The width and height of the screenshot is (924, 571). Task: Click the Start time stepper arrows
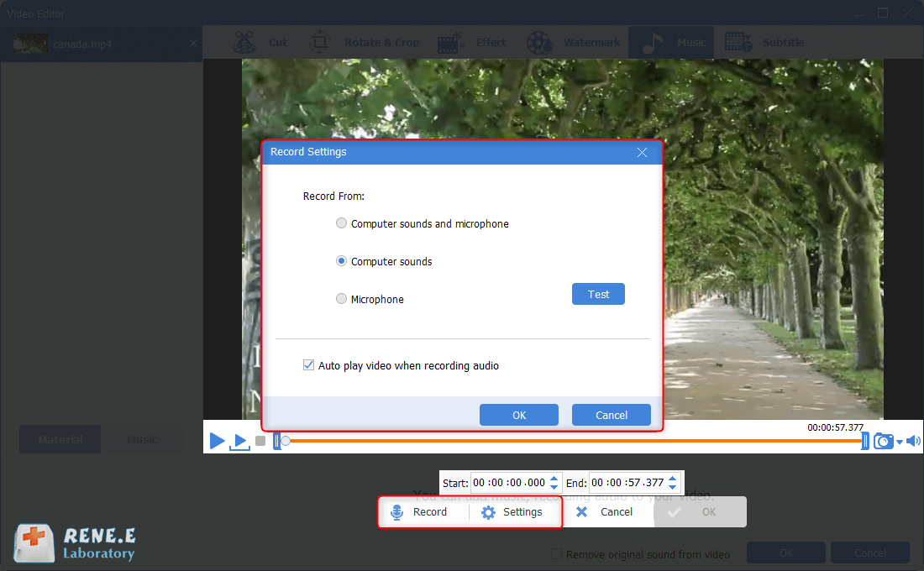554,483
